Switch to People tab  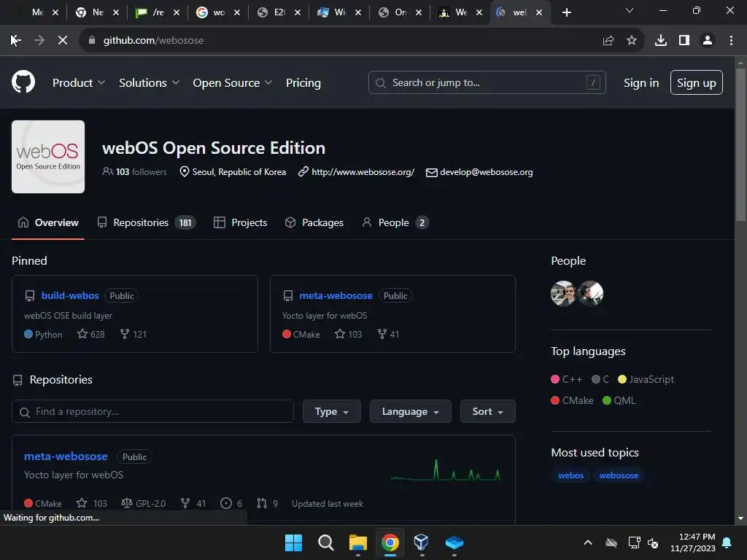coord(395,222)
